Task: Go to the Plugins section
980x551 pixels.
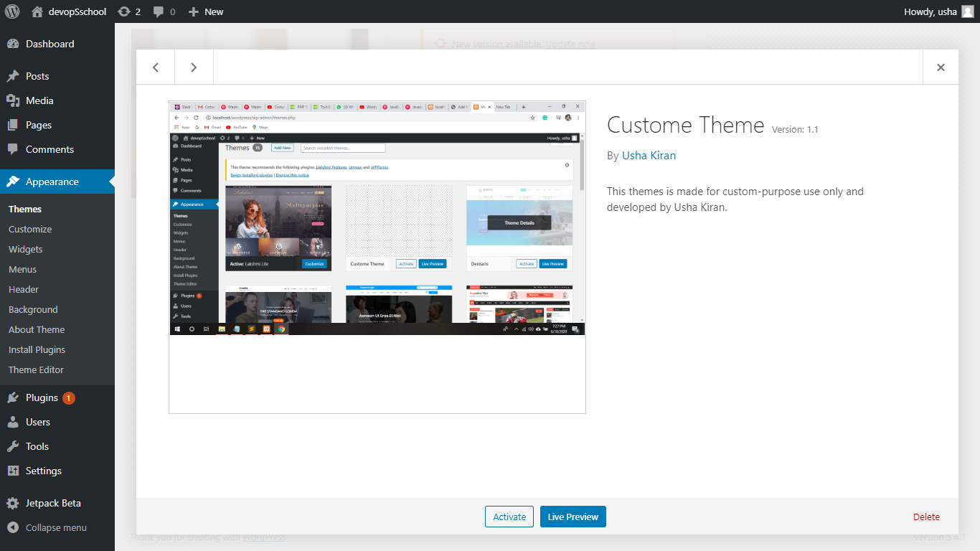Action: [x=42, y=397]
